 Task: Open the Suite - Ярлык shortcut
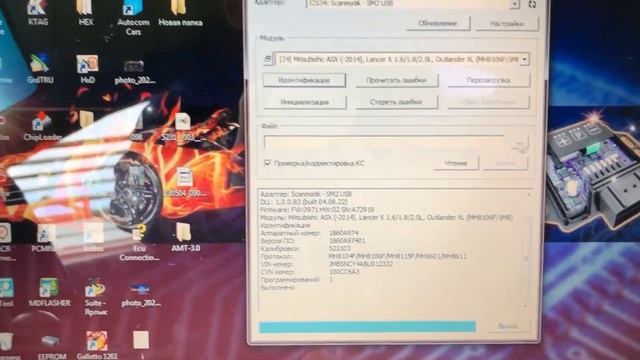[x=96, y=297]
